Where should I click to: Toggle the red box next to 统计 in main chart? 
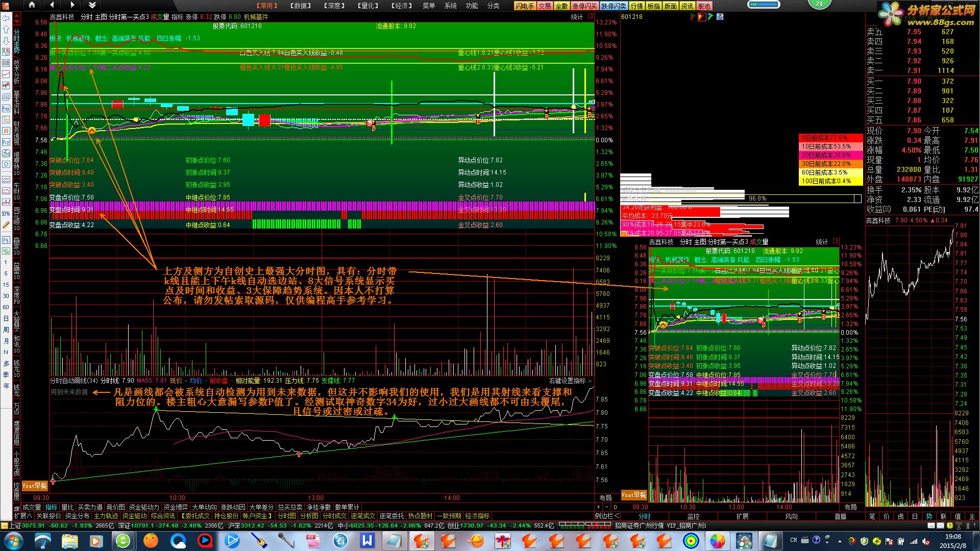click(x=591, y=16)
